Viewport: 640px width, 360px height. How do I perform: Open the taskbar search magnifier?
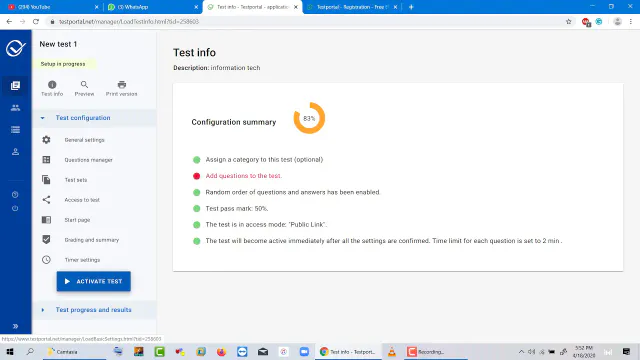pyautogui.click(x=30, y=351)
